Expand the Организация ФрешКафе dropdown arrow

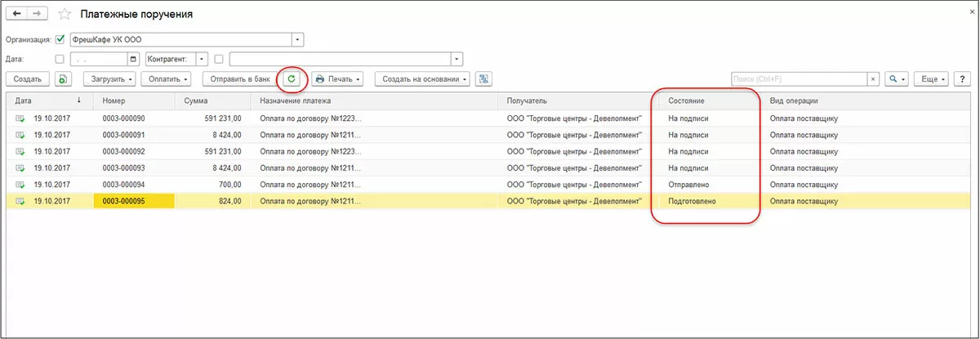pos(297,39)
